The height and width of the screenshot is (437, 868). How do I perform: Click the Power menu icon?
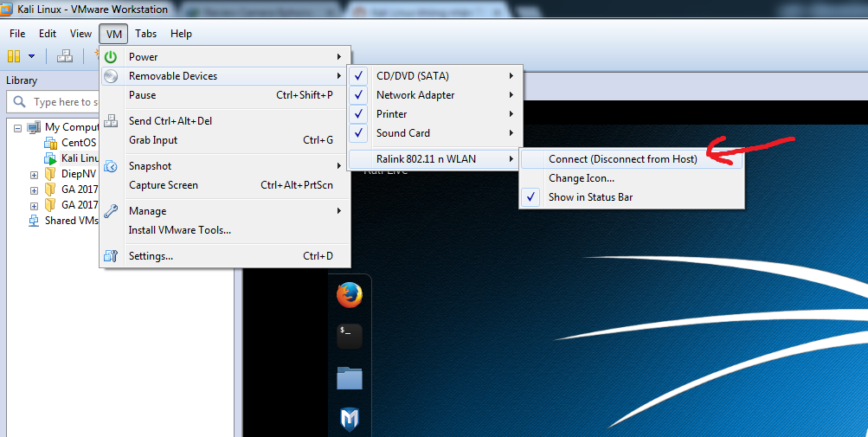click(111, 57)
